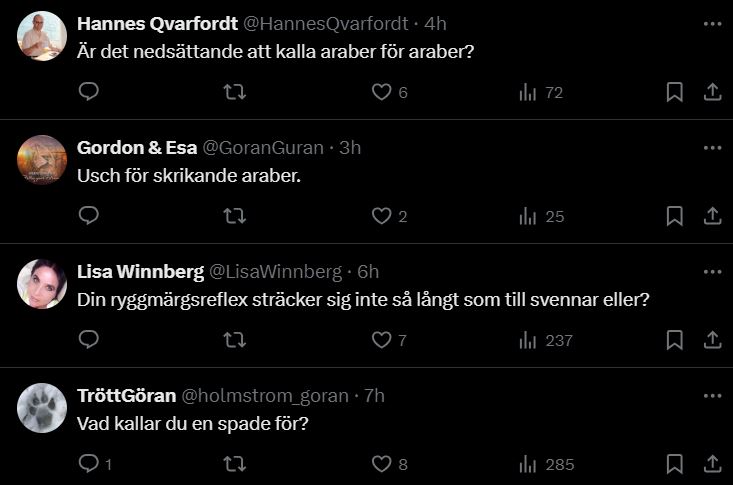
Task: Click TröttGöran's paw print avatar
Action: (42, 408)
